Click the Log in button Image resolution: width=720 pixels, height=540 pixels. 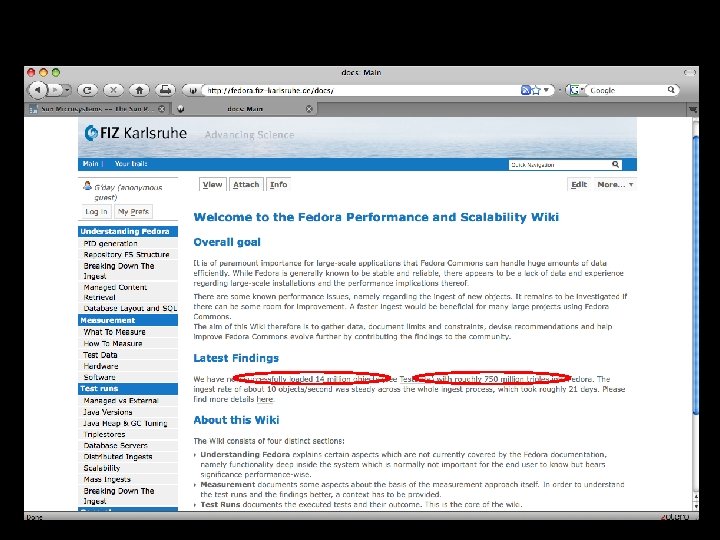(x=96, y=212)
